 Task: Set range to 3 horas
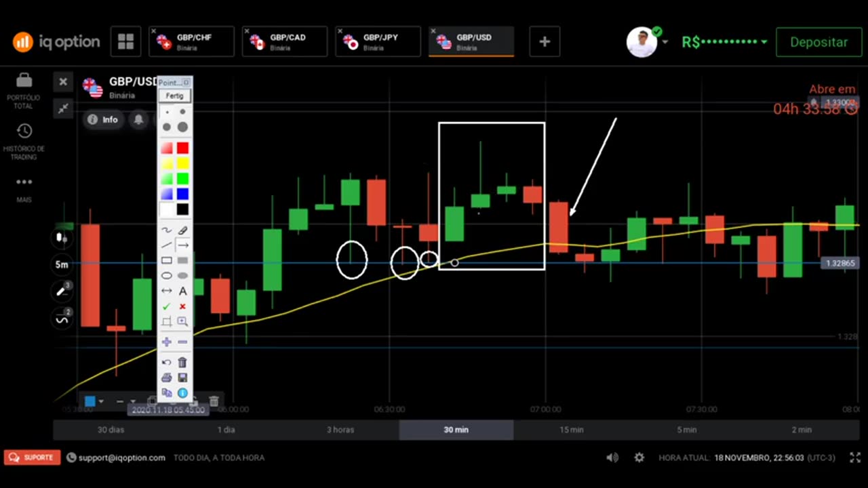pos(341,430)
